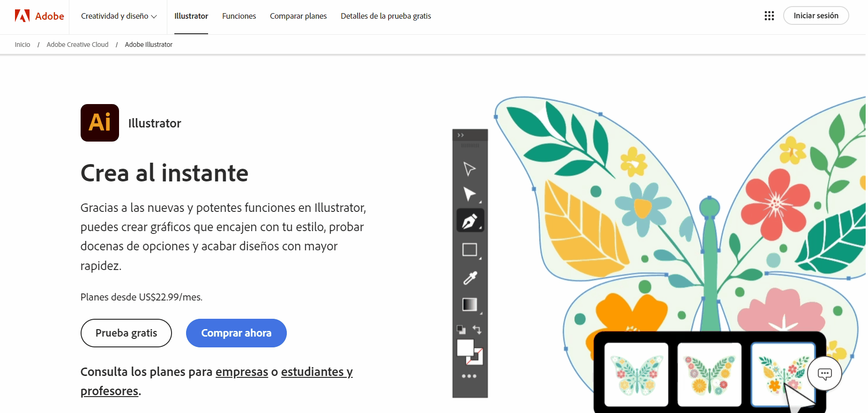Expand the Creatividad y diseño menu
868x413 pixels.
click(x=119, y=16)
